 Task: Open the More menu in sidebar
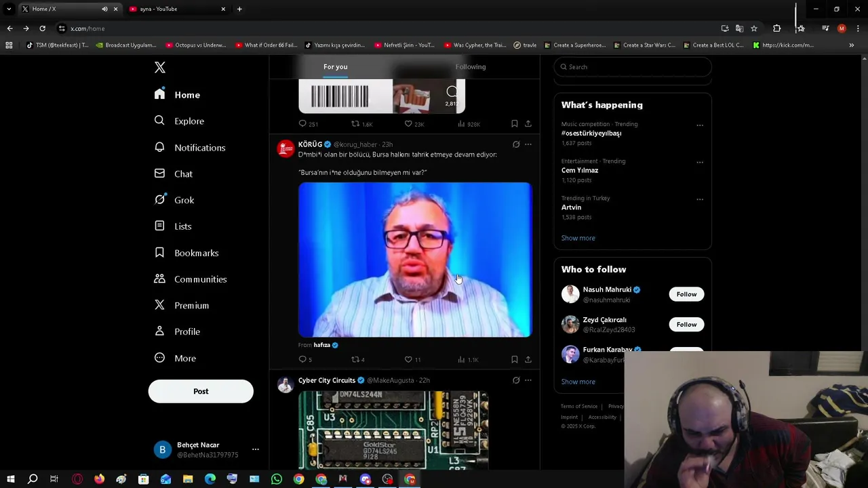(175, 358)
